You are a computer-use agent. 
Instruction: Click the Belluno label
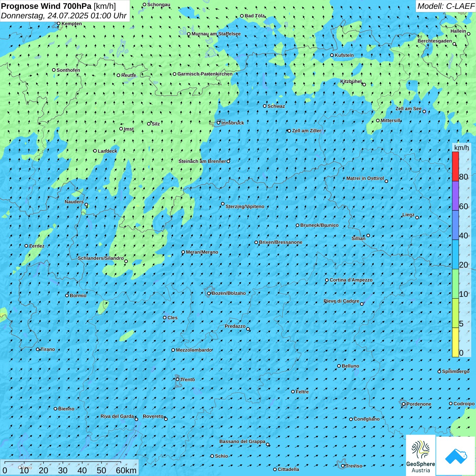(350, 366)
